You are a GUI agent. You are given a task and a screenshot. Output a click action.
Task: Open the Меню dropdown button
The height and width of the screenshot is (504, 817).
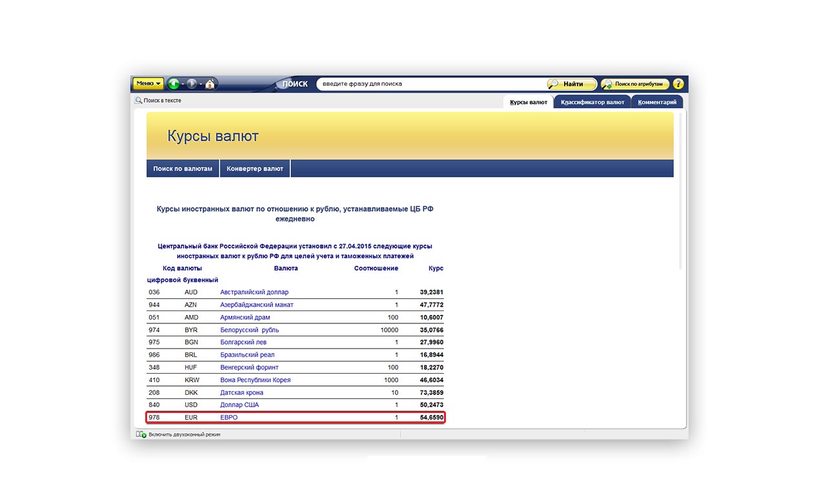(148, 83)
